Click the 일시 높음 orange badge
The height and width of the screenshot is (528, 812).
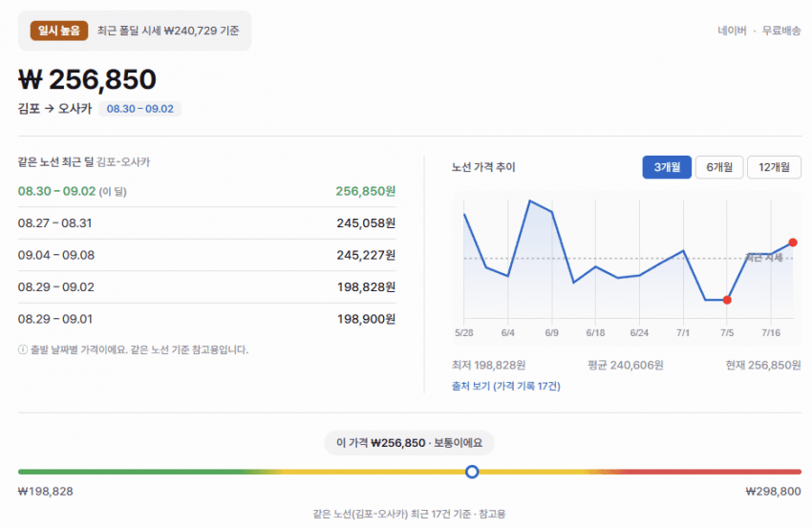(59, 31)
